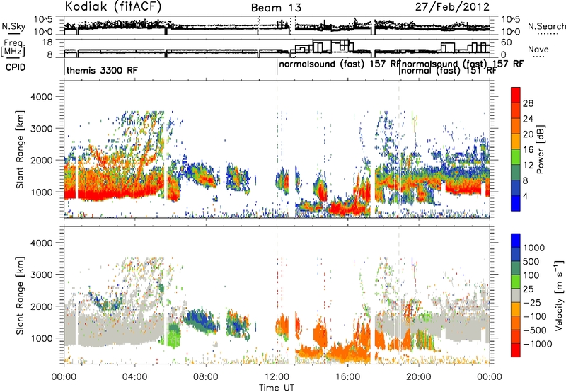The image size is (566, 392).
Task: Click the 'N.Search' legend label
Action: [x=546, y=26]
